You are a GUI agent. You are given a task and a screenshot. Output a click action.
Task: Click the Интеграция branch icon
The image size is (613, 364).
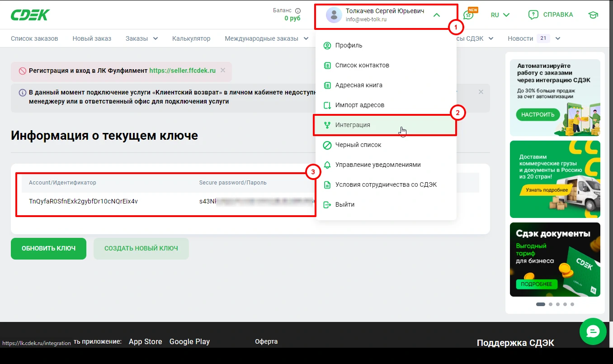point(327,125)
